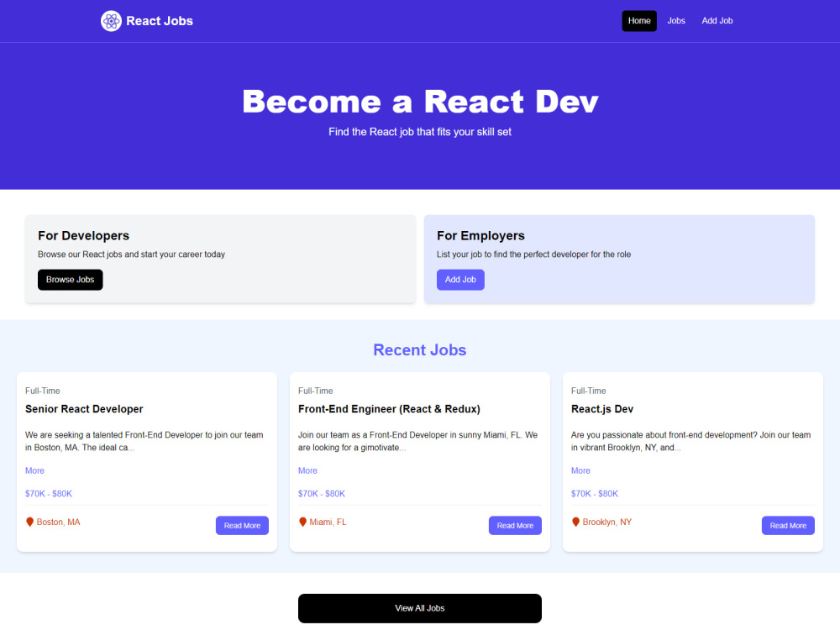840x630 pixels.
Task: Click the Become a React Dev headline
Action: tap(420, 102)
